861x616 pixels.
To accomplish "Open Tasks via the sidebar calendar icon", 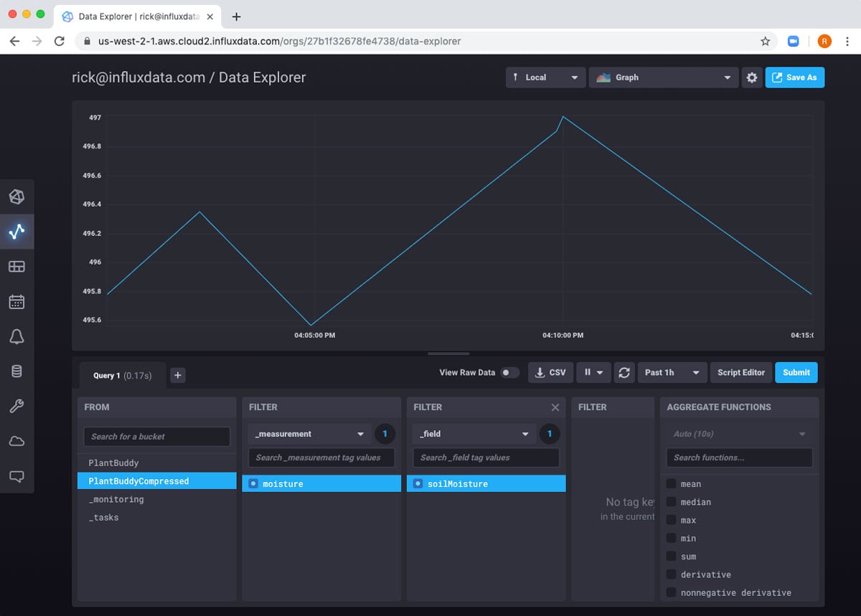I will tap(17, 301).
